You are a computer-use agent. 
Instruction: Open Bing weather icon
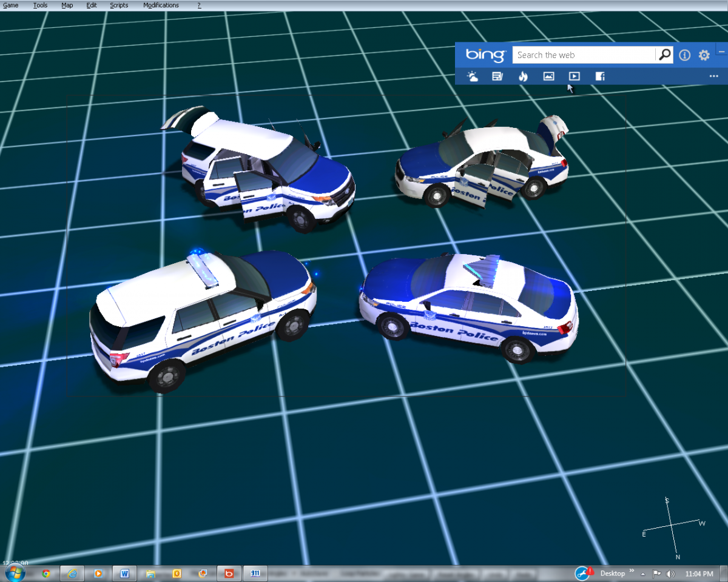click(x=472, y=76)
